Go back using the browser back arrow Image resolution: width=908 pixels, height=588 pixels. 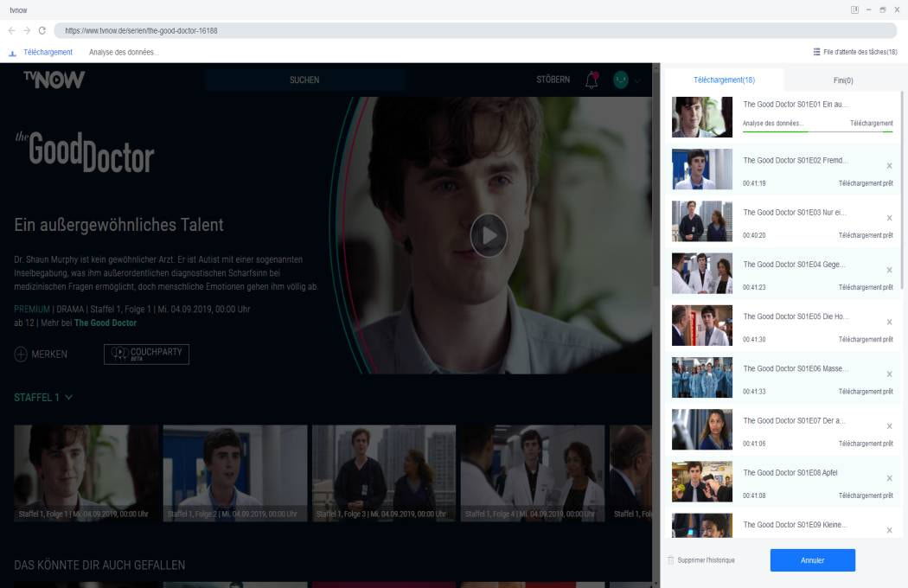[x=12, y=31]
